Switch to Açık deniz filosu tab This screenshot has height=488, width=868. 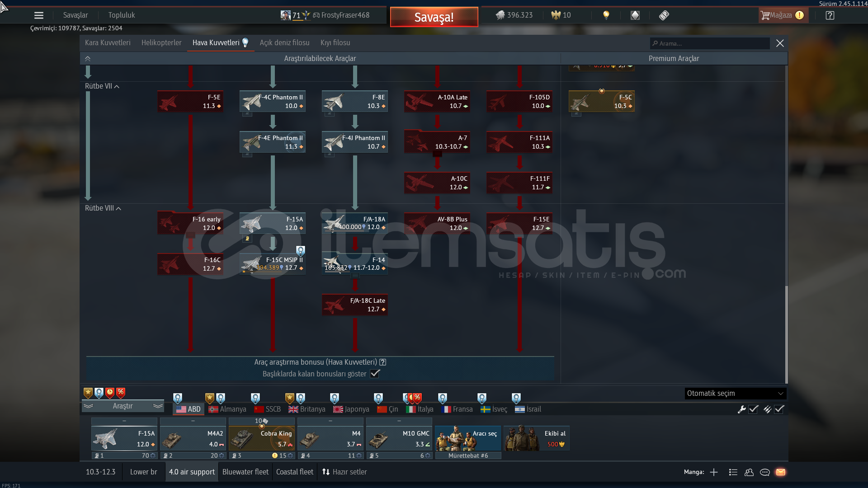(x=284, y=42)
